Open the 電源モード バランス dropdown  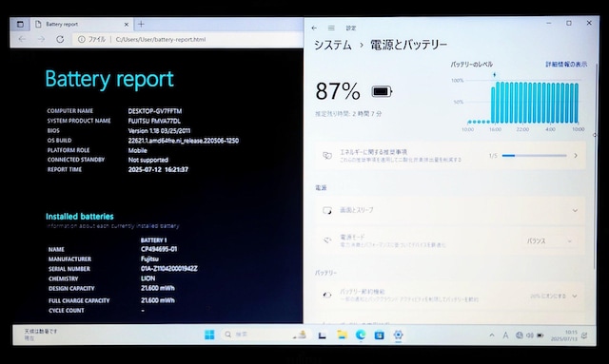pyautogui.click(x=549, y=241)
